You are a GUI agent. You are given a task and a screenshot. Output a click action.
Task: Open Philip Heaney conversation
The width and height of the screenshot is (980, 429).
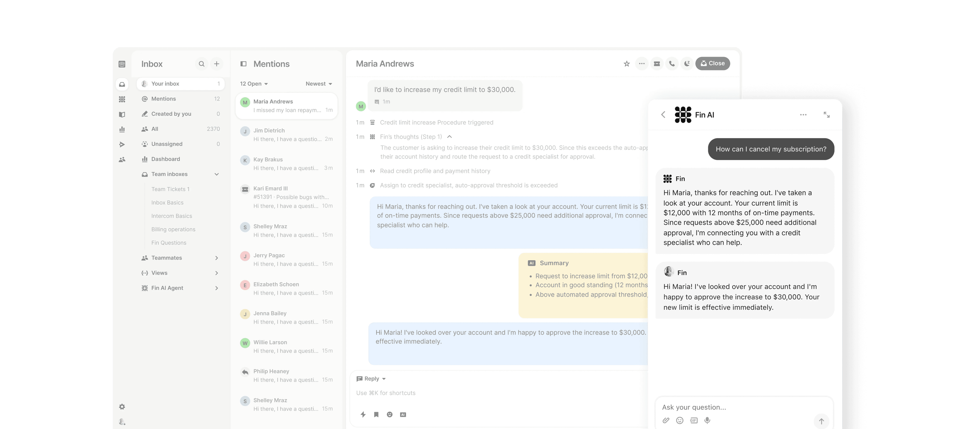click(x=286, y=375)
